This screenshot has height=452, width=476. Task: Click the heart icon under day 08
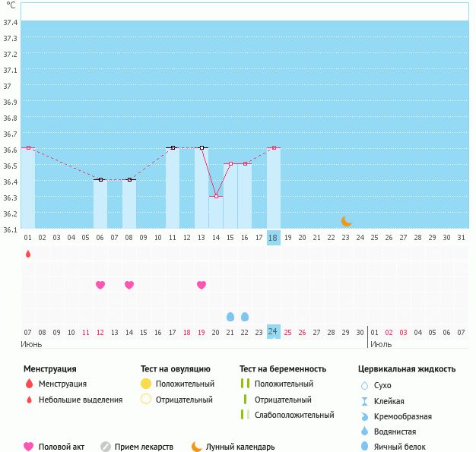[129, 285]
